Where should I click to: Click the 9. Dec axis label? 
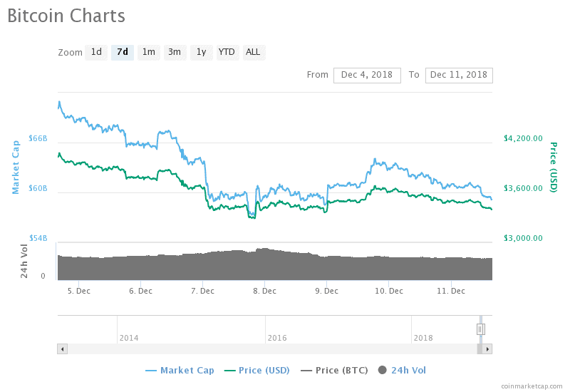327,291
